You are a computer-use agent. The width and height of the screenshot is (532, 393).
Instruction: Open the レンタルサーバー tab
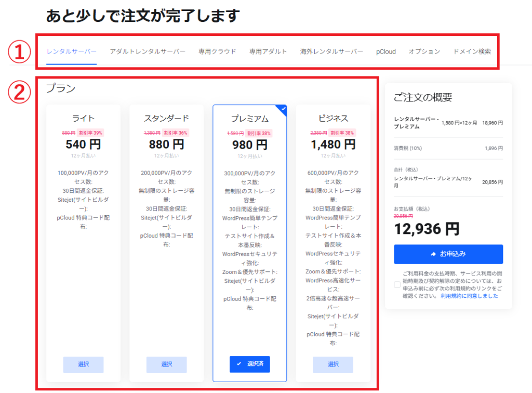pos(71,51)
